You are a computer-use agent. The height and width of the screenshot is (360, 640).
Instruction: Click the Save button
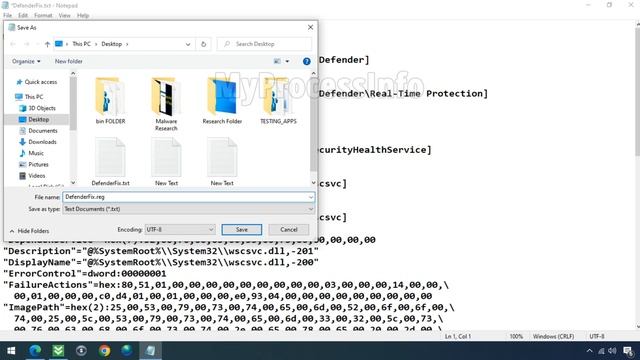[x=242, y=229]
